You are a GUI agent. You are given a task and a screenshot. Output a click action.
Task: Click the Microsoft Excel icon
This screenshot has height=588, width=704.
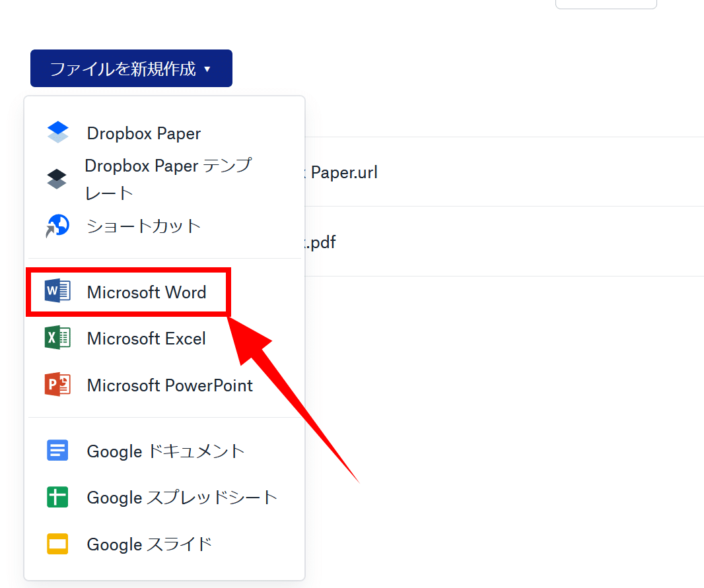[x=57, y=338]
